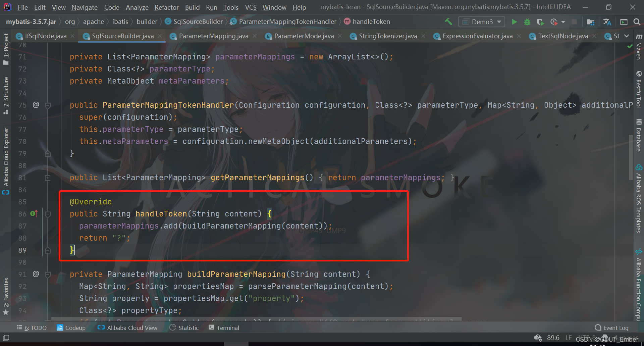The height and width of the screenshot is (346, 644).
Task: Collapse the constructor fold marker at line 75
Action: coord(48,105)
